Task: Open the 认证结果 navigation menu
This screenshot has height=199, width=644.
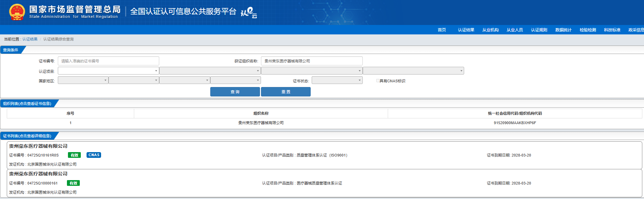Action: coord(466,30)
